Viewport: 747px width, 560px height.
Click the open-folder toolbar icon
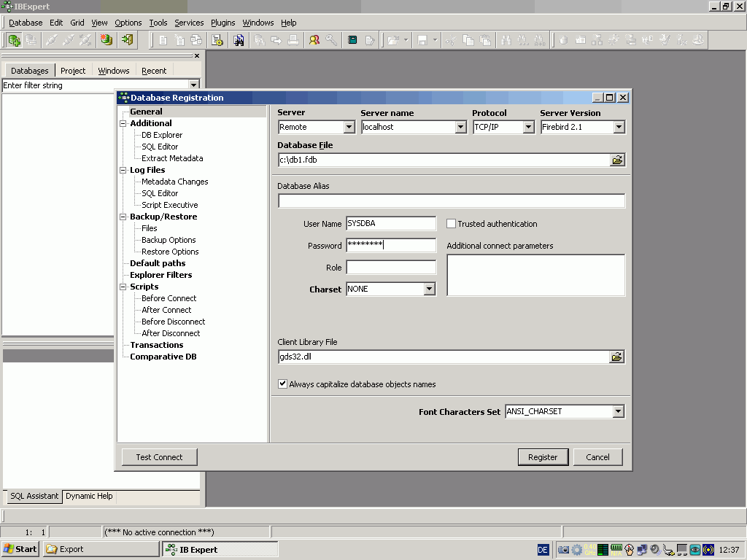pos(392,41)
